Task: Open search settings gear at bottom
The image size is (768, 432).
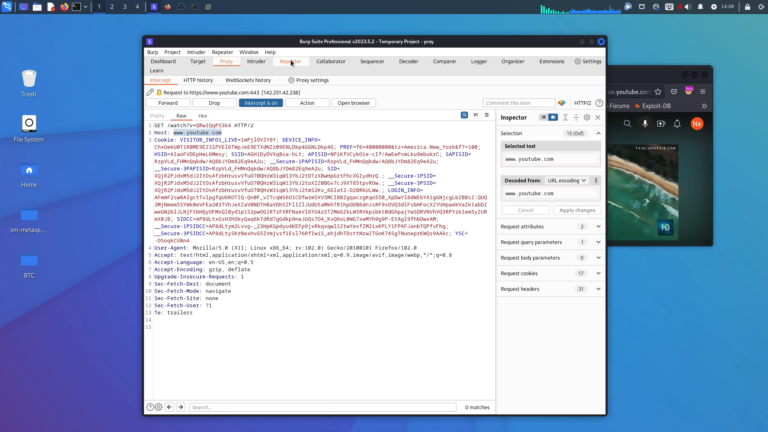Action: (x=159, y=407)
